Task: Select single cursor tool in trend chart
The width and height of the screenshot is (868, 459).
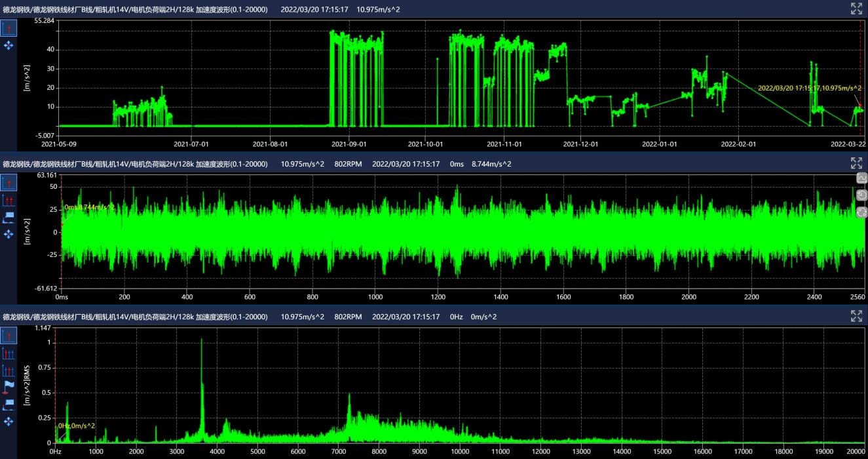Action: (x=9, y=28)
